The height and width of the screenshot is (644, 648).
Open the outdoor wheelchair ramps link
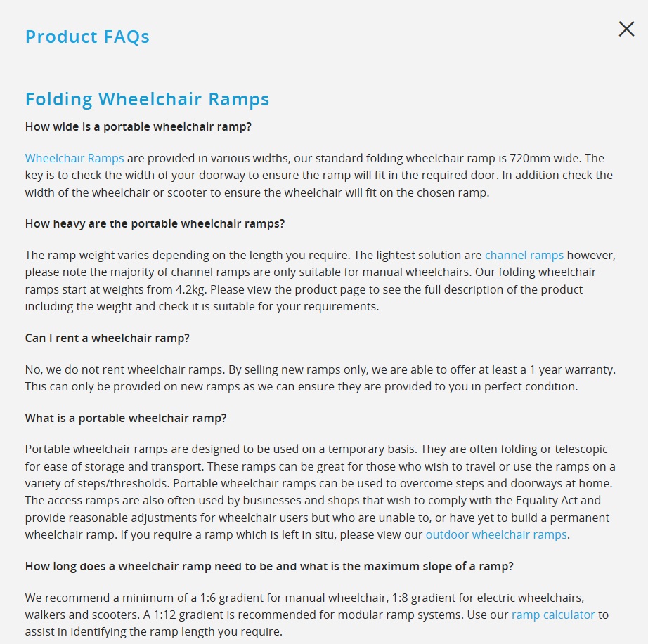(496, 534)
